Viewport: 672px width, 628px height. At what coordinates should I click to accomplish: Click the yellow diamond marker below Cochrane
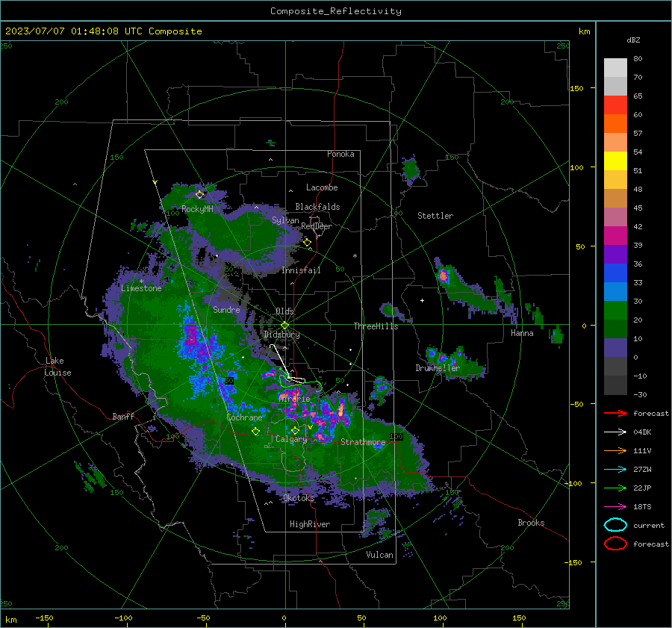[256, 432]
